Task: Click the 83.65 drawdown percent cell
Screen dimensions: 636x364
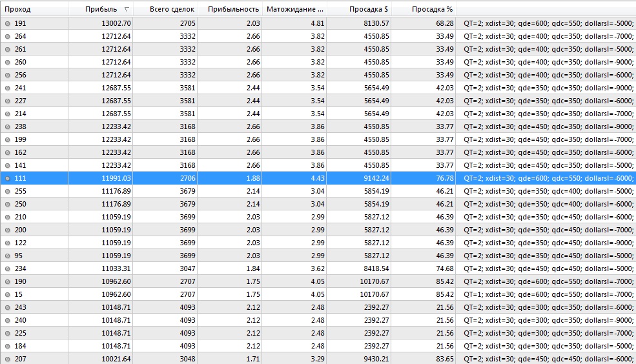Action: 444,359
